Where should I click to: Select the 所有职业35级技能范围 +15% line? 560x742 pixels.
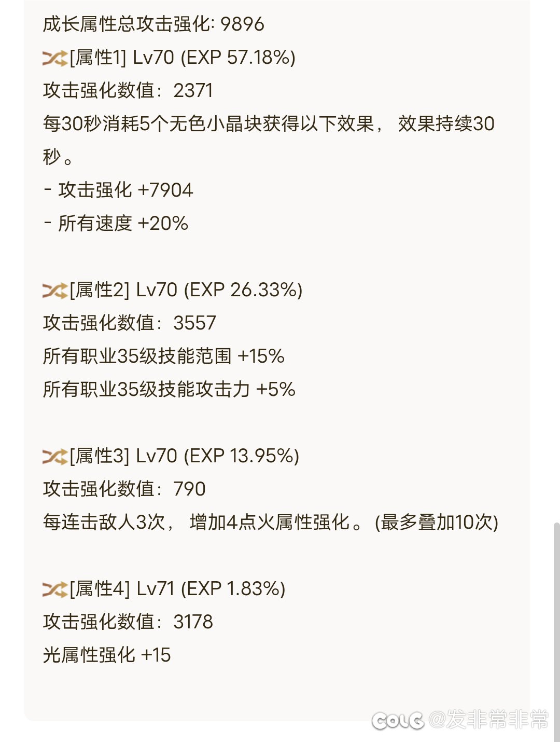point(164,356)
